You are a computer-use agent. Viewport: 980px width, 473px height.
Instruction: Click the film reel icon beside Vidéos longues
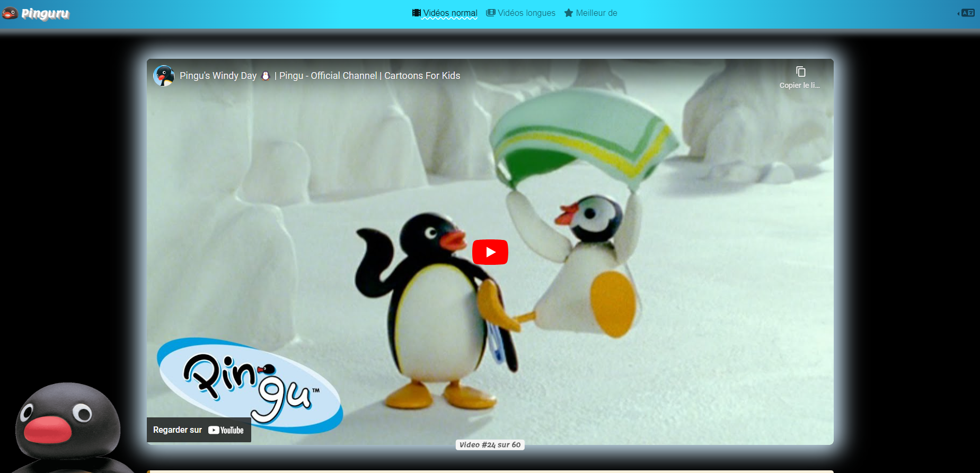(491, 13)
